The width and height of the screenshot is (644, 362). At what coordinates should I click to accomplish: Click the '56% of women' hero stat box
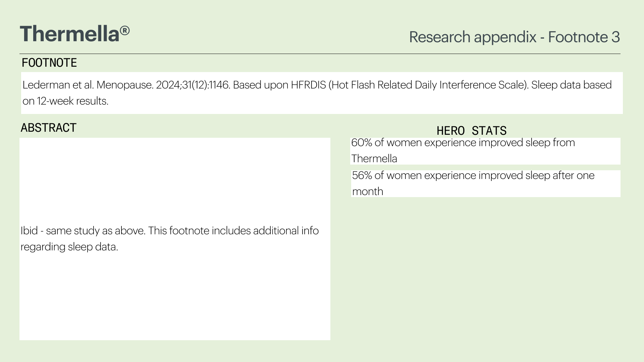pyautogui.click(x=486, y=184)
